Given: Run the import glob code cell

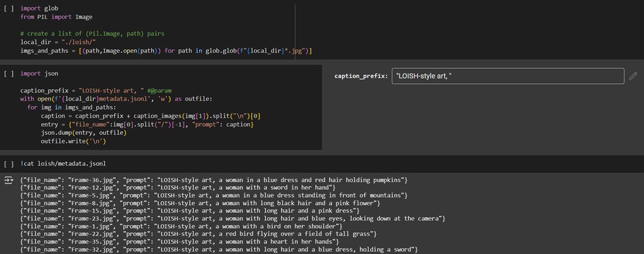Looking at the screenshot, I should [x=8, y=10].
